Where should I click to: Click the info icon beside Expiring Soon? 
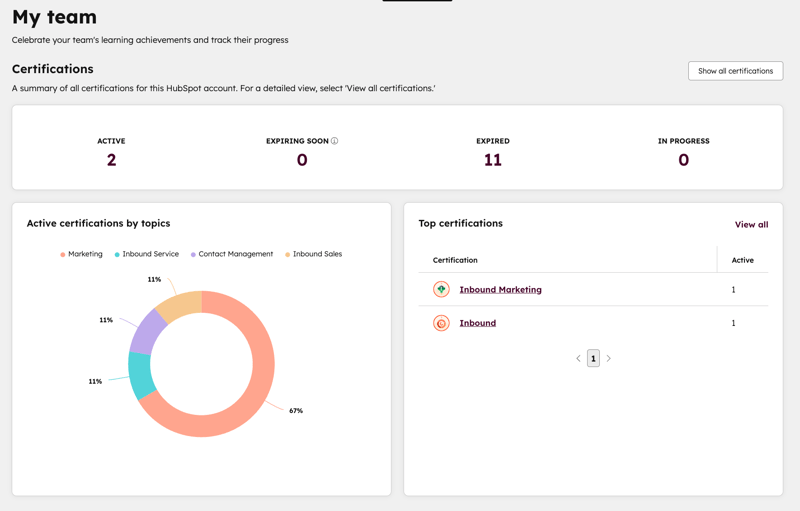coord(335,141)
